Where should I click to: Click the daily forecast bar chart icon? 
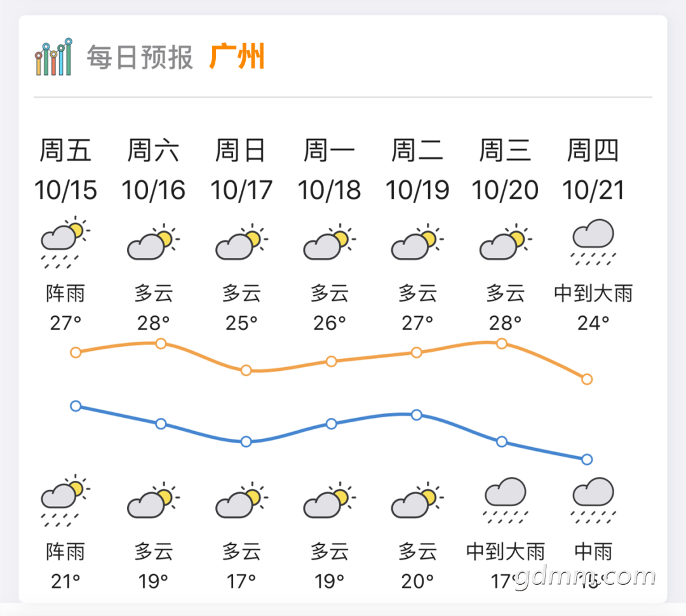click(53, 57)
